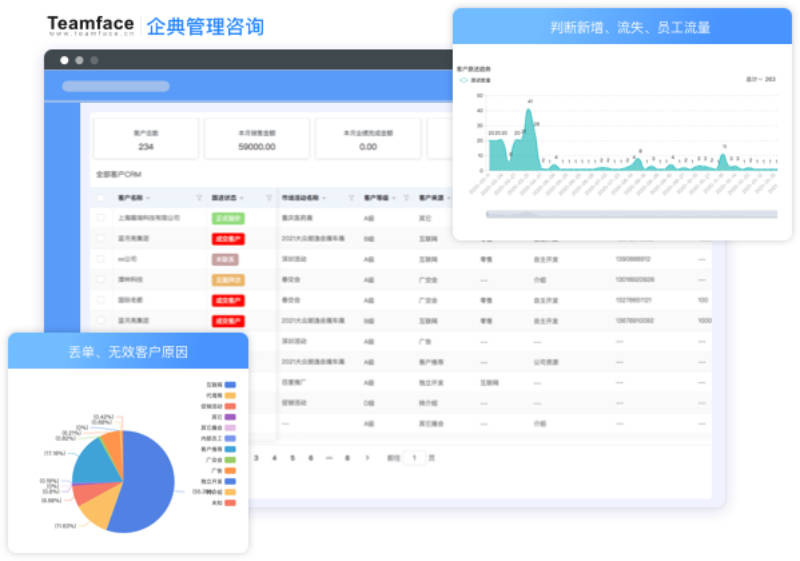The width and height of the screenshot is (800, 561).
Task: Click the green status tag in the first row
Action: [x=228, y=218]
